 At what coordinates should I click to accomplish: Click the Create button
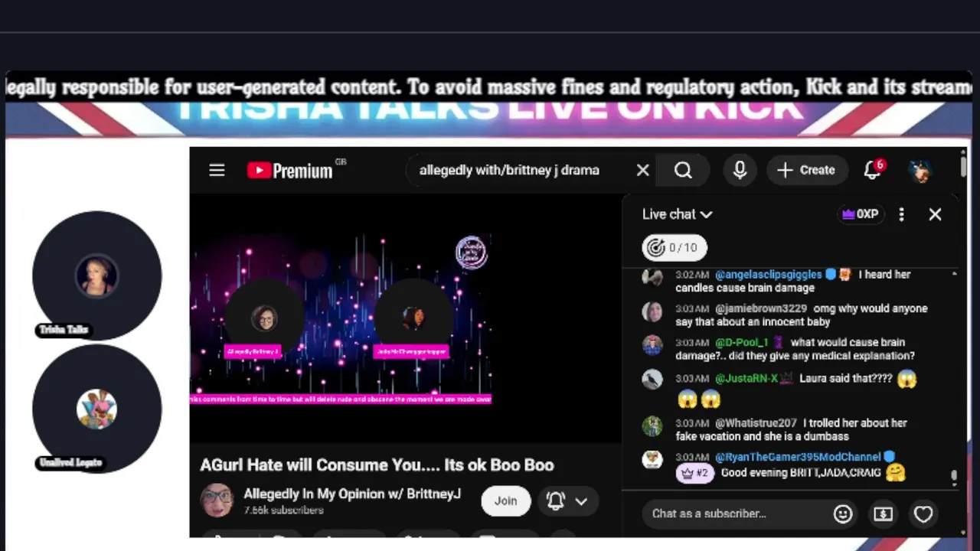(x=806, y=170)
